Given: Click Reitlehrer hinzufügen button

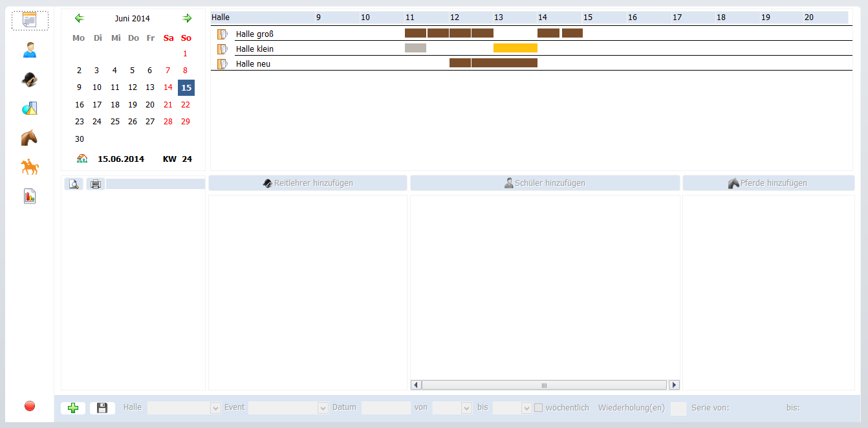Looking at the screenshot, I should coord(308,183).
